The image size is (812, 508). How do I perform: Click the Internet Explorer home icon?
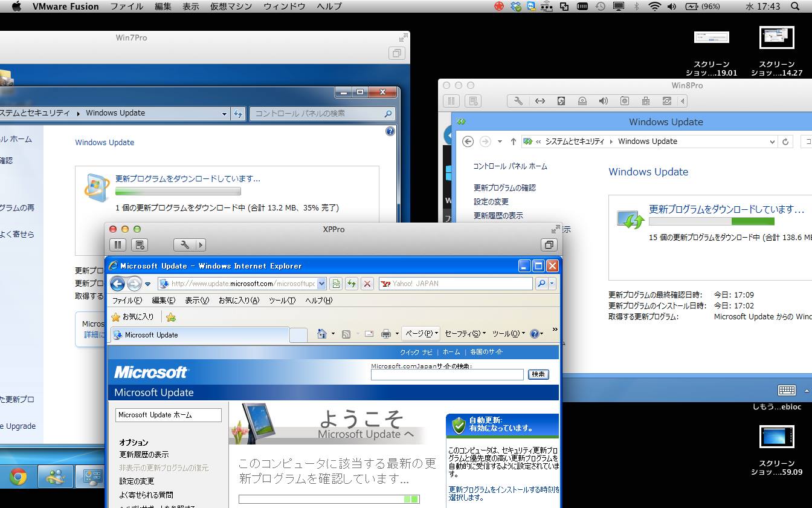tap(322, 334)
